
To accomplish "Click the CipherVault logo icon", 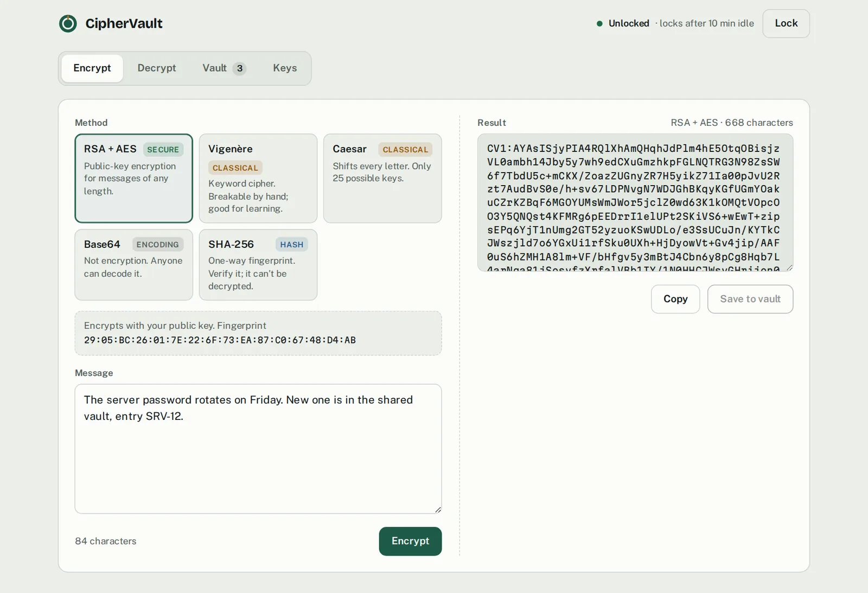I will pos(68,23).
